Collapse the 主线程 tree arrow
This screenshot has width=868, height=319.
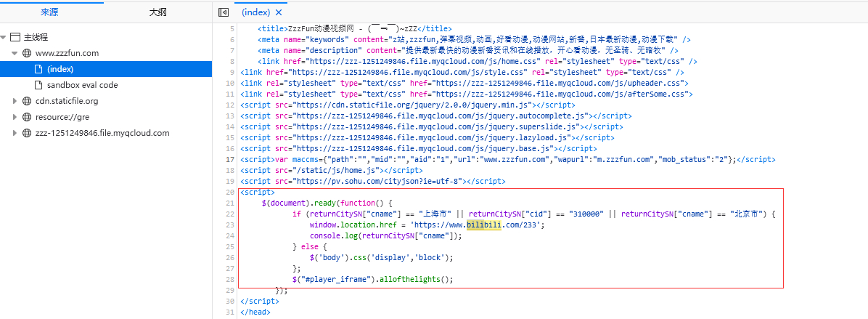pyautogui.click(x=4, y=38)
